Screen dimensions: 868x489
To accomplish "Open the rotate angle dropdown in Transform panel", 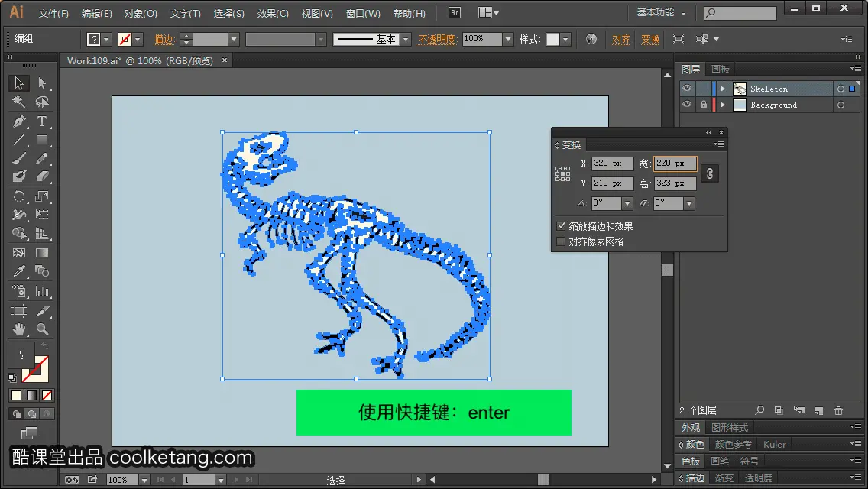I will [x=627, y=203].
